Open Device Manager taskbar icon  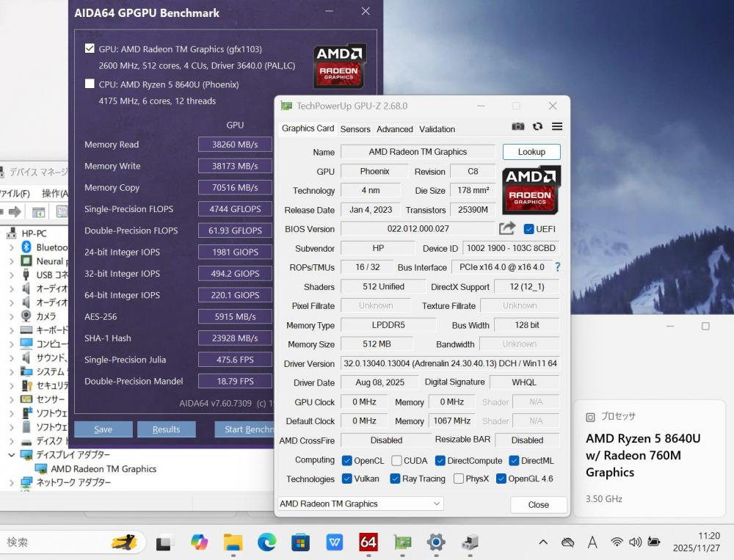[470, 542]
